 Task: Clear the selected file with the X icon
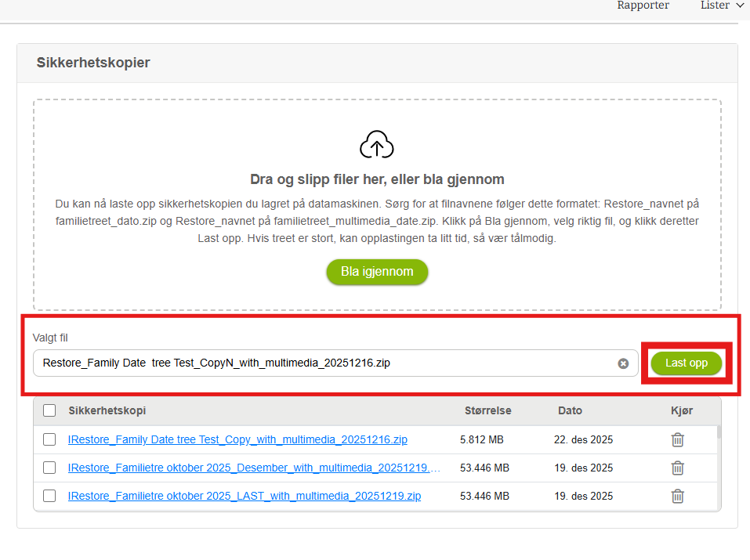coord(623,363)
